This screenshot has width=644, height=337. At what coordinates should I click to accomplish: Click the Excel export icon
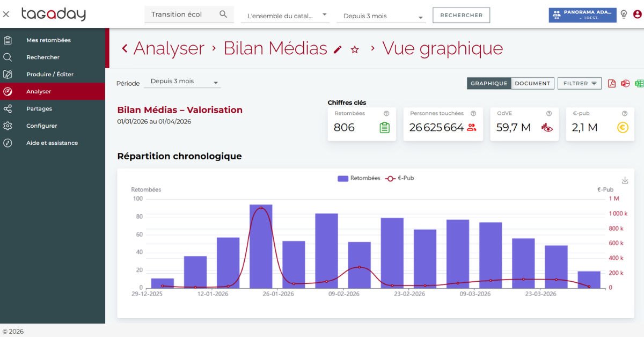pyautogui.click(x=639, y=83)
